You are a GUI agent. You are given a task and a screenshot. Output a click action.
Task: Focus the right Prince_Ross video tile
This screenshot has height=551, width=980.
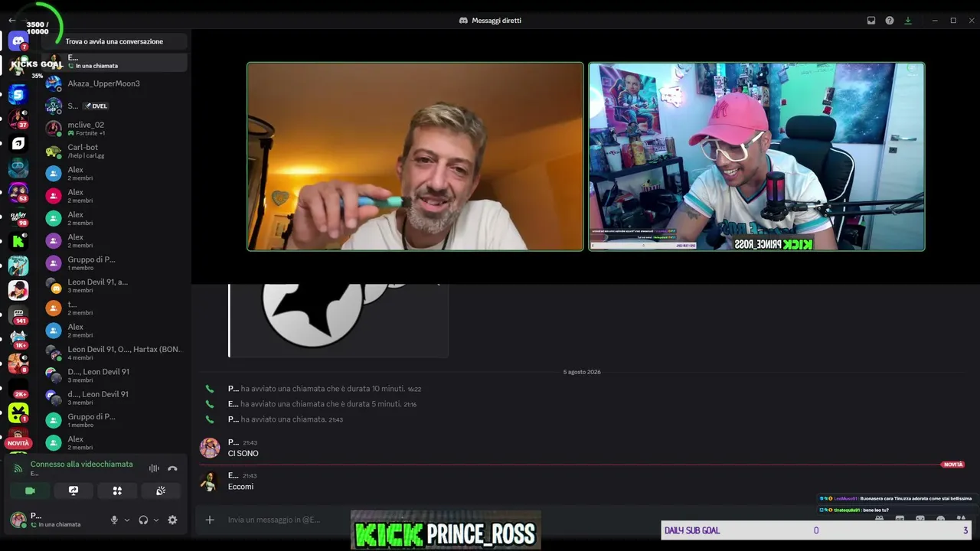[x=756, y=156]
